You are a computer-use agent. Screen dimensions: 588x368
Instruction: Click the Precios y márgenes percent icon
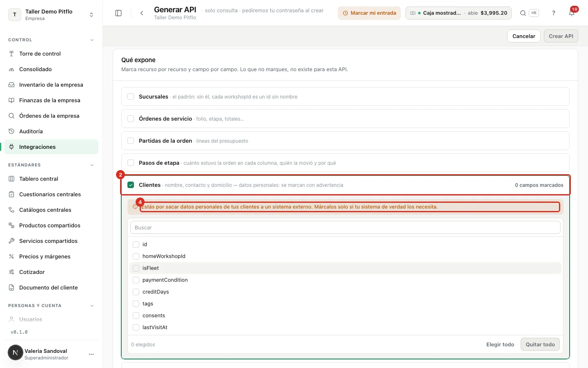[x=11, y=256]
